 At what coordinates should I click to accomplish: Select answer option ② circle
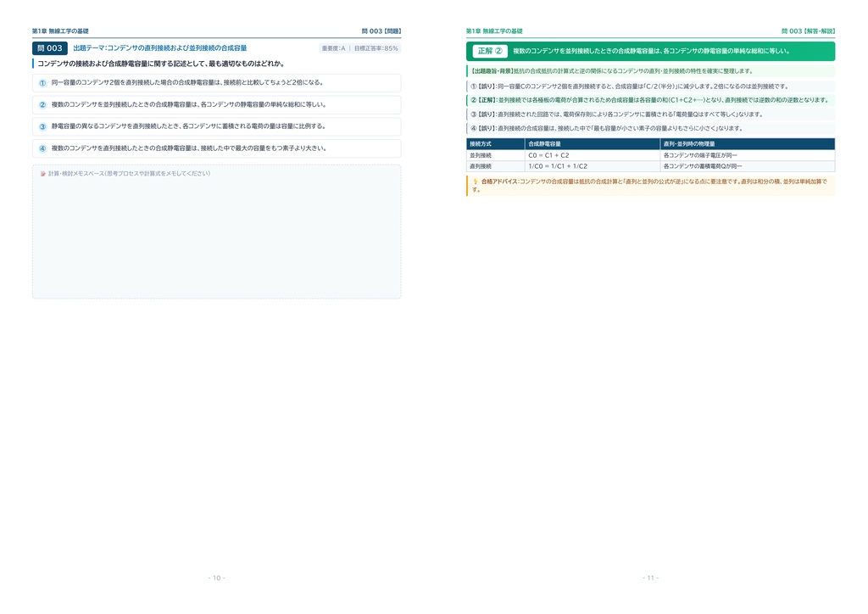pyautogui.click(x=42, y=104)
